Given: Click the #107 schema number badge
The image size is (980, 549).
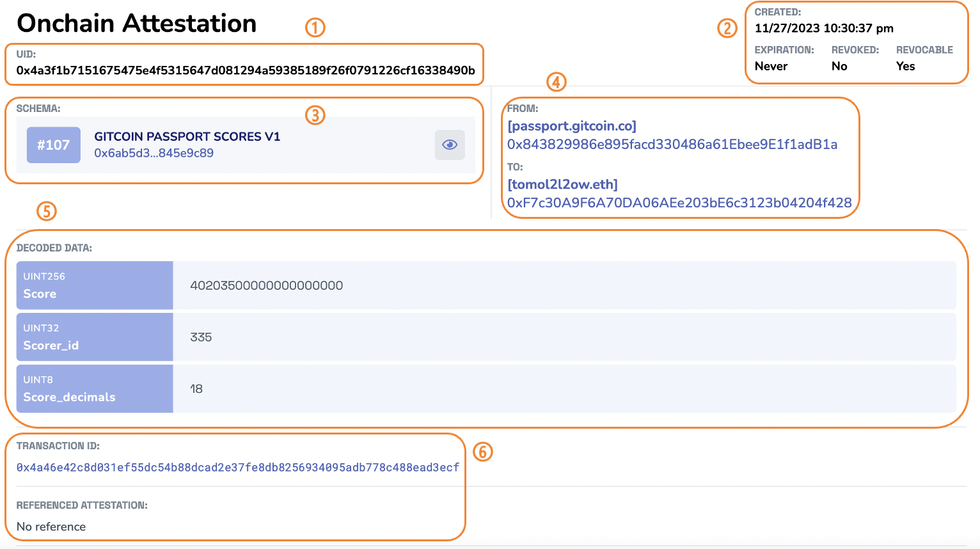Looking at the screenshot, I should click(54, 145).
